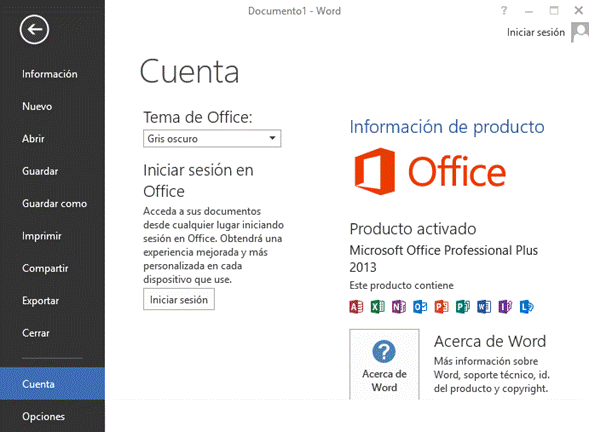Click the Acerca de Word button
This screenshot has width=589, height=432.
pyautogui.click(x=384, y=364)
